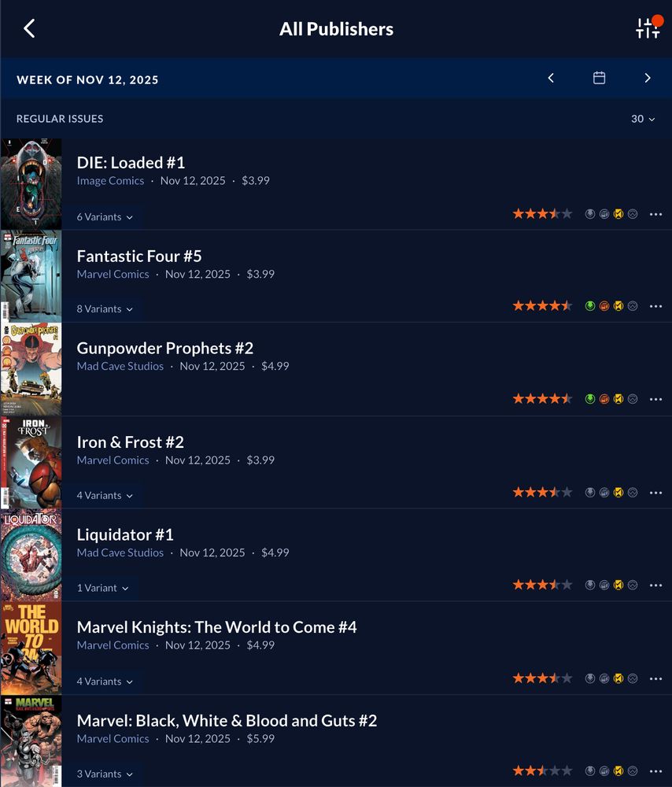This screenshot has height=787, width=672.
Task: Expand 8 Variants under Fantastic Four #5
Action: tap(105, 309)
